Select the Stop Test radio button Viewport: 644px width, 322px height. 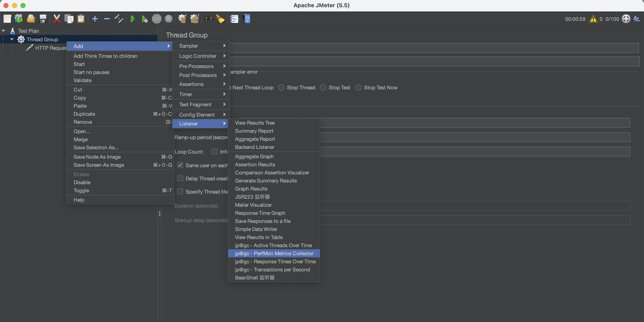pos(324,88)
